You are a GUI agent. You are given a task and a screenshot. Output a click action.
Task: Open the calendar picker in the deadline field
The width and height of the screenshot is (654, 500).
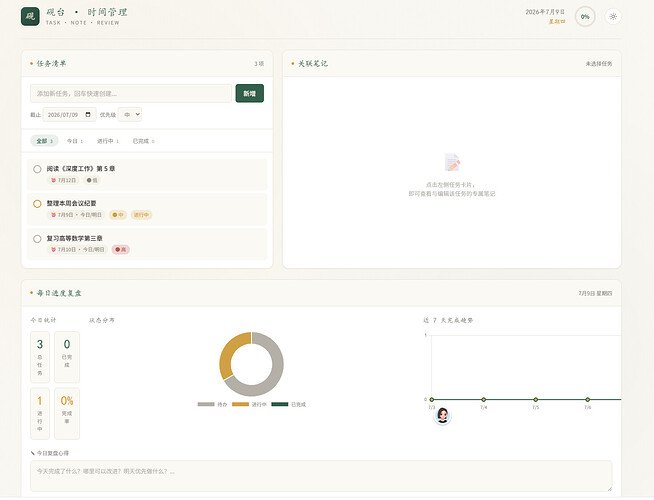88,114
